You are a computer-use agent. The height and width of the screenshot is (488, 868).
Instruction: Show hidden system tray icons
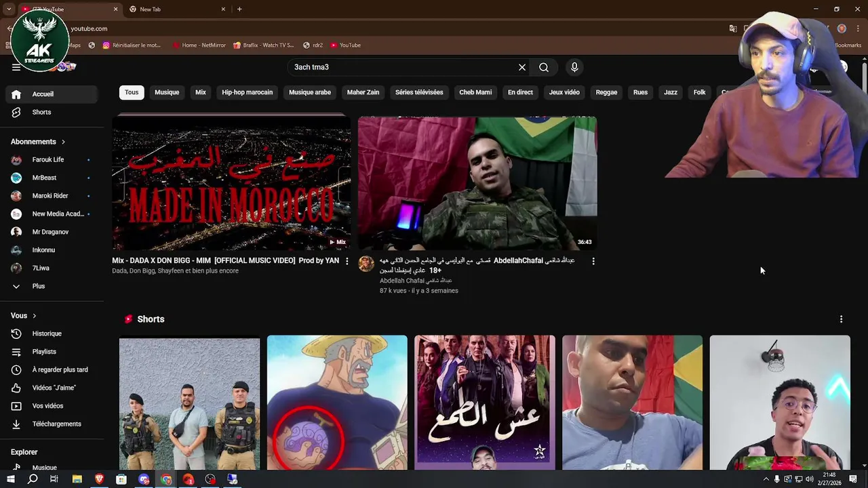point(766,479)
